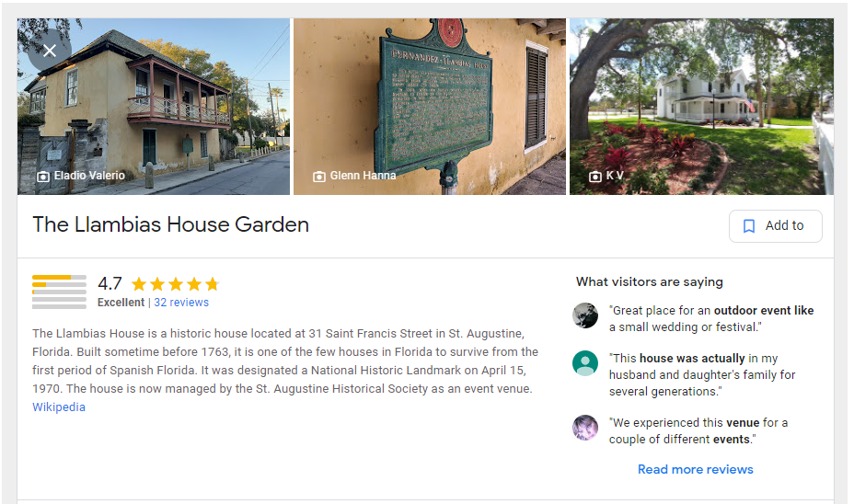This screenshot has height=504, width=854.
Task: Click the outdoor event review quote
Action: pos(711,318)
